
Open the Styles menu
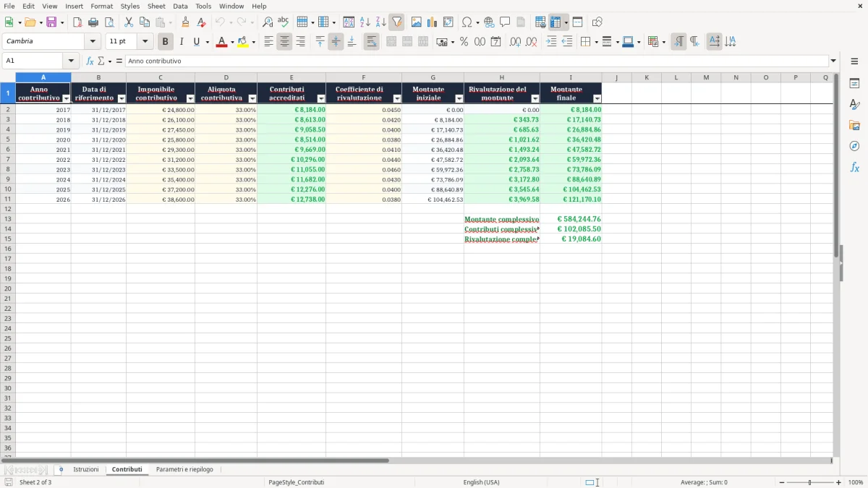click(x=130, y=7)
